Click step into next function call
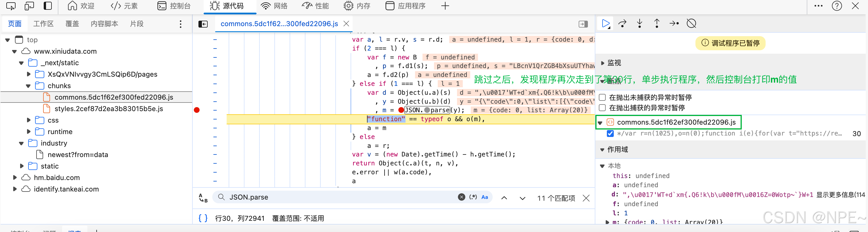 coord(640,24)
